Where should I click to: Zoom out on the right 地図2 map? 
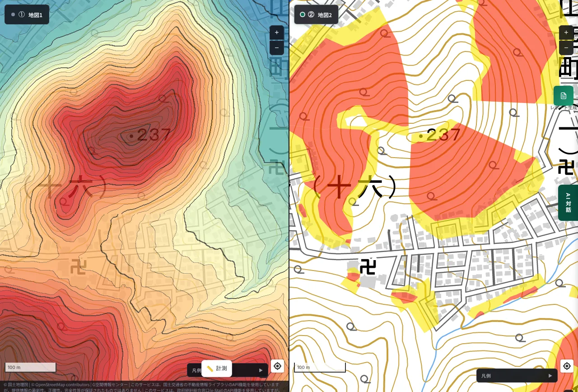point(566,47)
